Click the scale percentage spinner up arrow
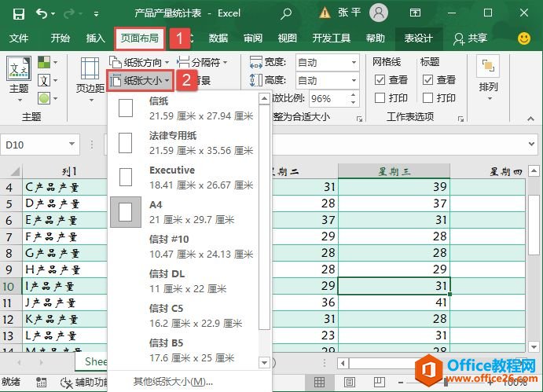 [353, 95]
